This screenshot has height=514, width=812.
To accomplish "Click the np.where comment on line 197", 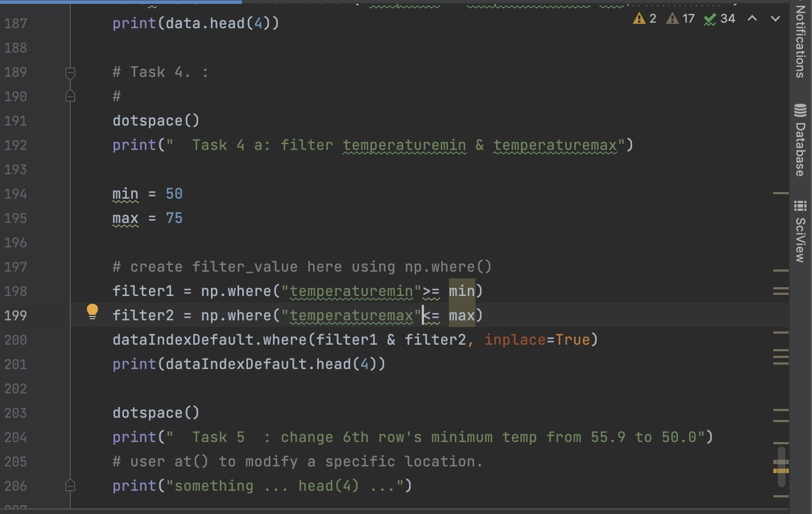I will 302,267.
